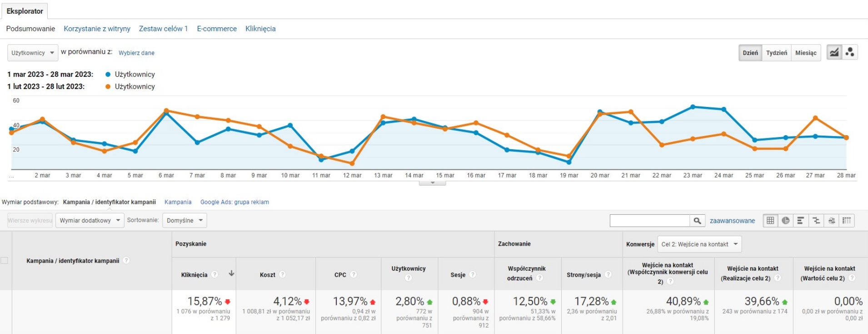Switch to the E-commerce tab
This screenshot has width=868, height=334.
coord(217,29)
